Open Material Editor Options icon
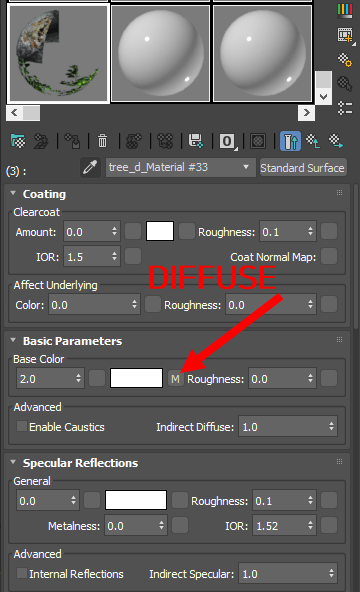Viewport: 360px width, 592px height. (x=345, y=60)
